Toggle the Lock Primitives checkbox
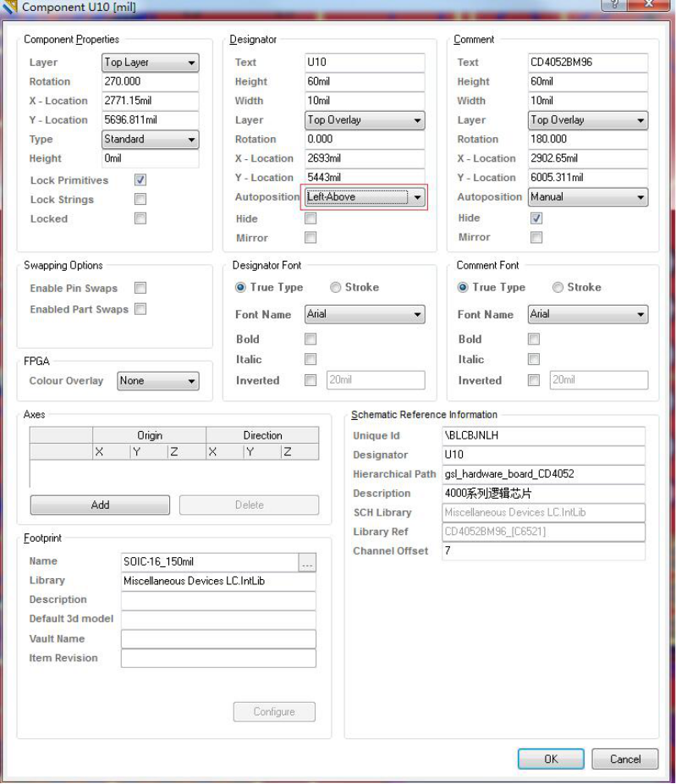 pyautogui.click(x=140, y=179)
